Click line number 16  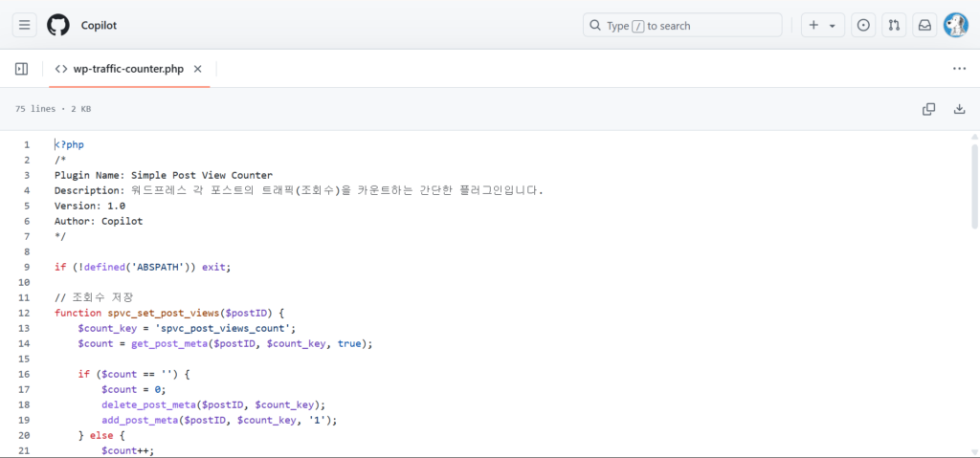24,374
